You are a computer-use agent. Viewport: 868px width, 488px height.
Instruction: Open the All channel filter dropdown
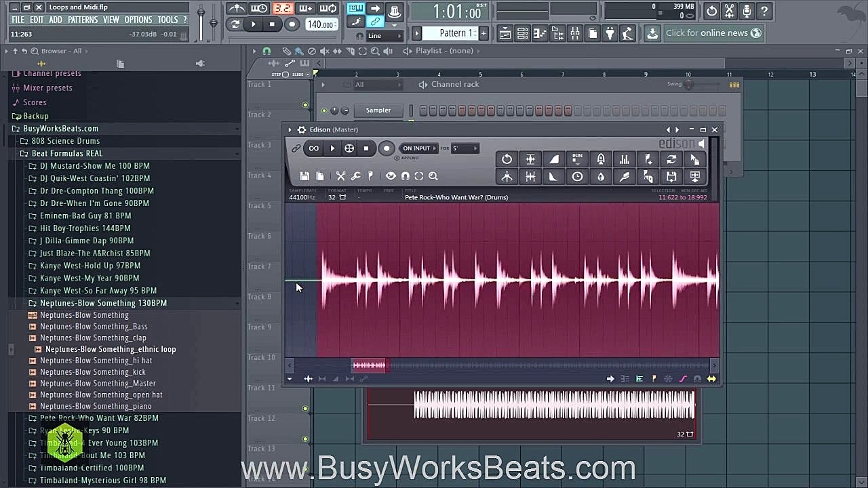[376, 85]
